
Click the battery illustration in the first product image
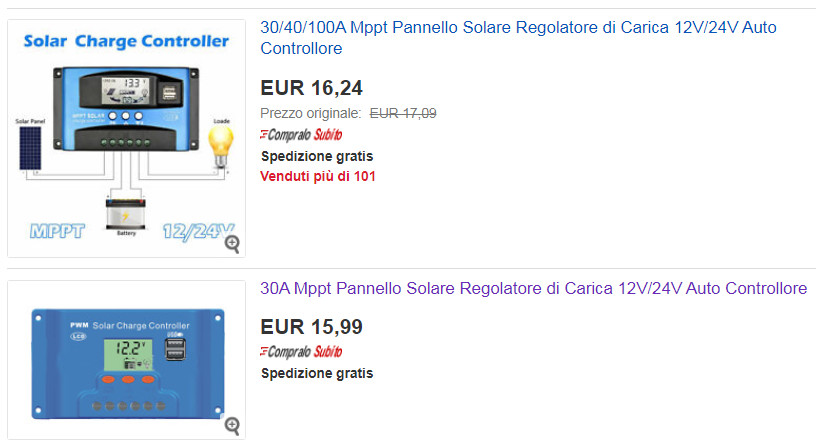pos(126,213)
